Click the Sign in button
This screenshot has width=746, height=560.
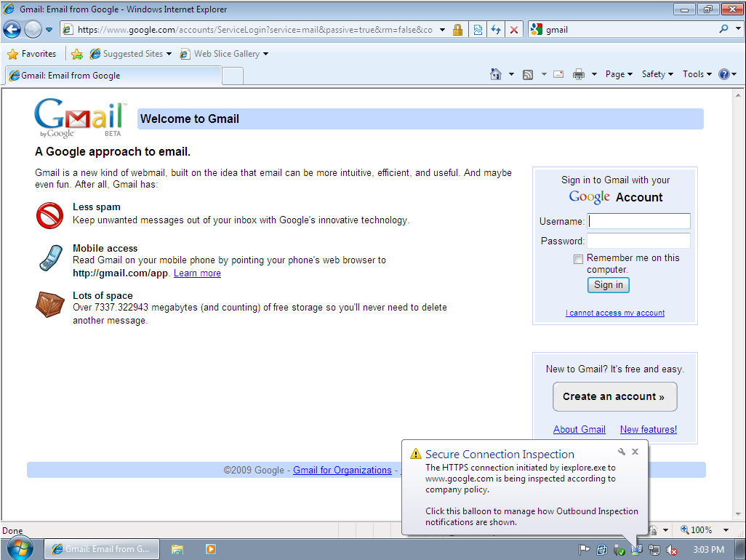609,285
